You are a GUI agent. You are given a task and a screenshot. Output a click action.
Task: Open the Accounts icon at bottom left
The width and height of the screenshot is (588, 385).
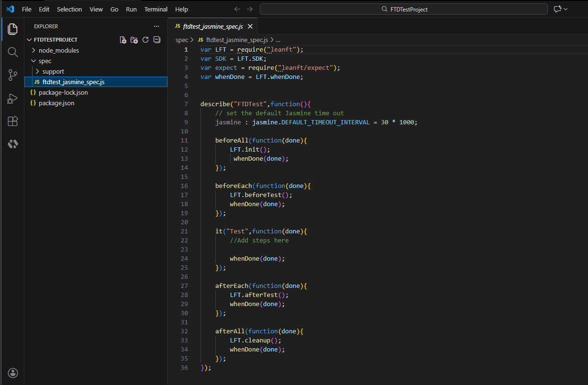pos(13,373)
